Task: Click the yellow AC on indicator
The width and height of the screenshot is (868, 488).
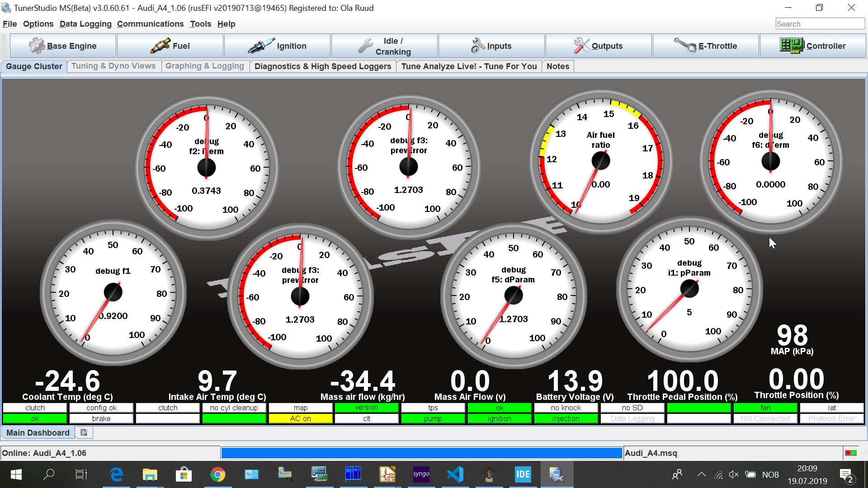Action: 300,418
